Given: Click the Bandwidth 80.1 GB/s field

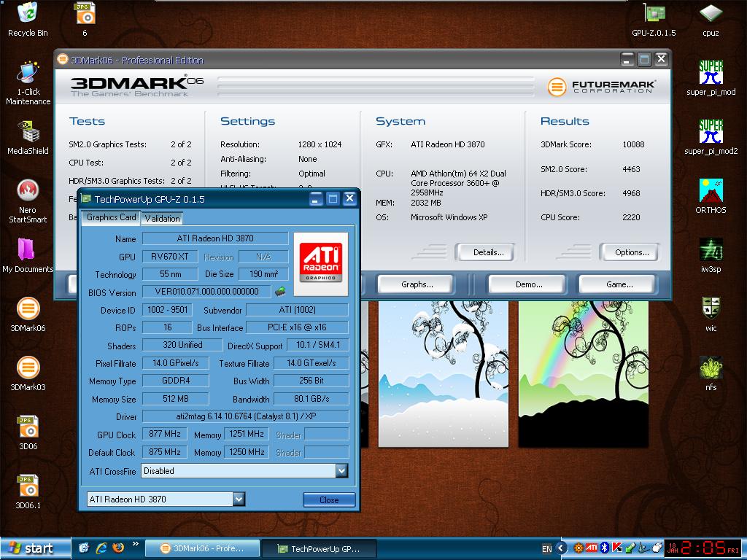Looking at the screenshot, I should 311,399.
